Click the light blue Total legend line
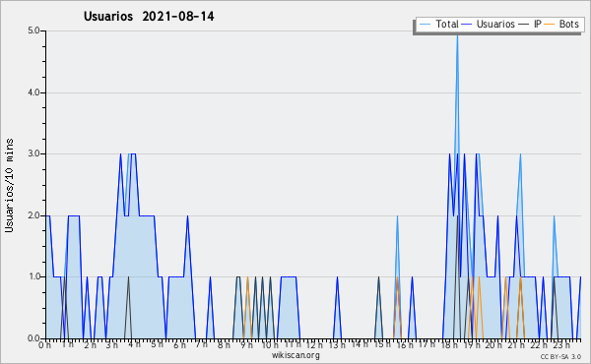Image resolution: width=591 pixels, height=364 pixels. pyautogui.click(x=425, y=25)
